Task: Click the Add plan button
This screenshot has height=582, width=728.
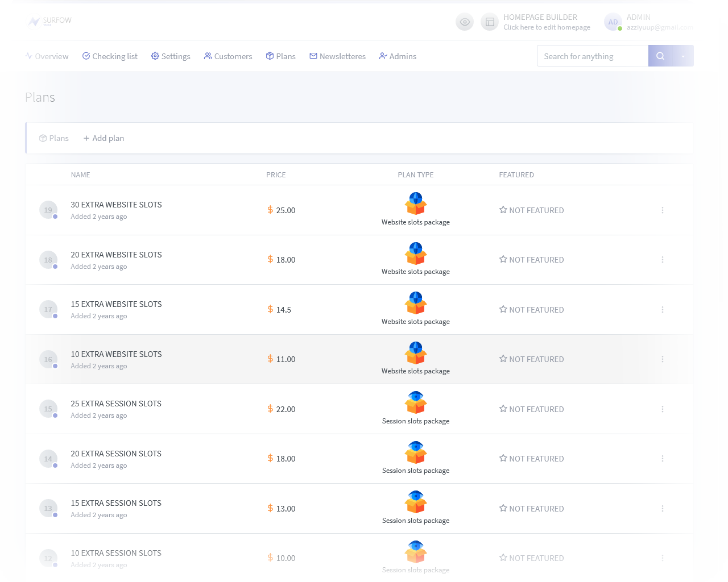Action: [x=104, y=138]
